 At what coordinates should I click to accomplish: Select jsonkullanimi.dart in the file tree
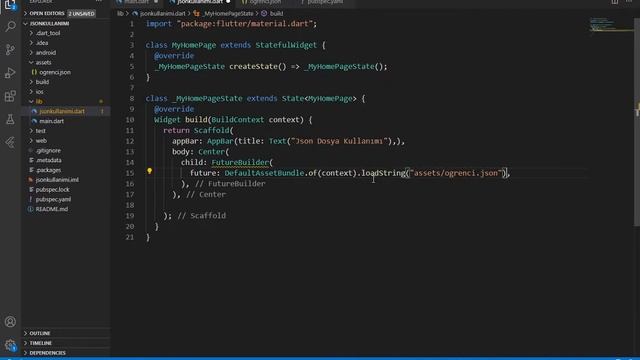pos(62,111)
